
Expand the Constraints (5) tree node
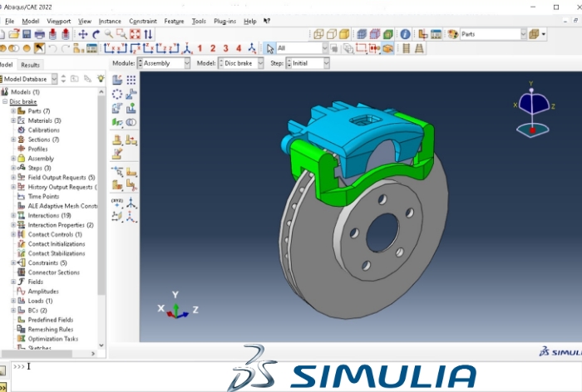click(13, 263)
